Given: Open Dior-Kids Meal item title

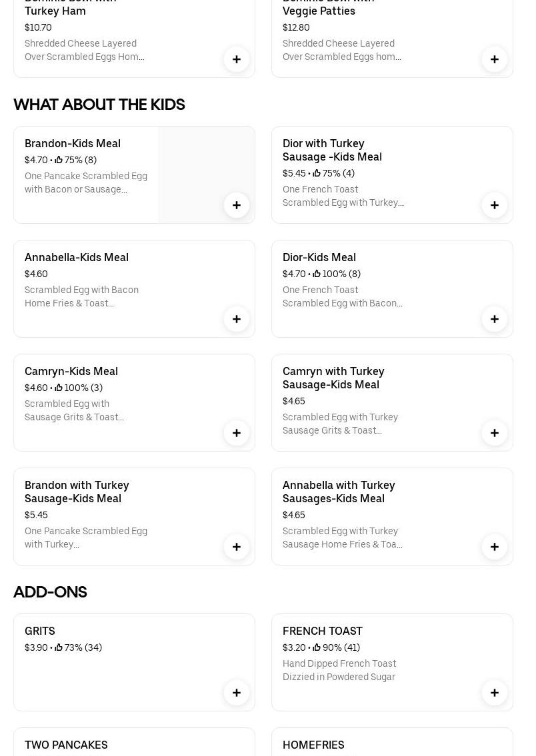Looking at the screenshot, I should pos(319,257).
